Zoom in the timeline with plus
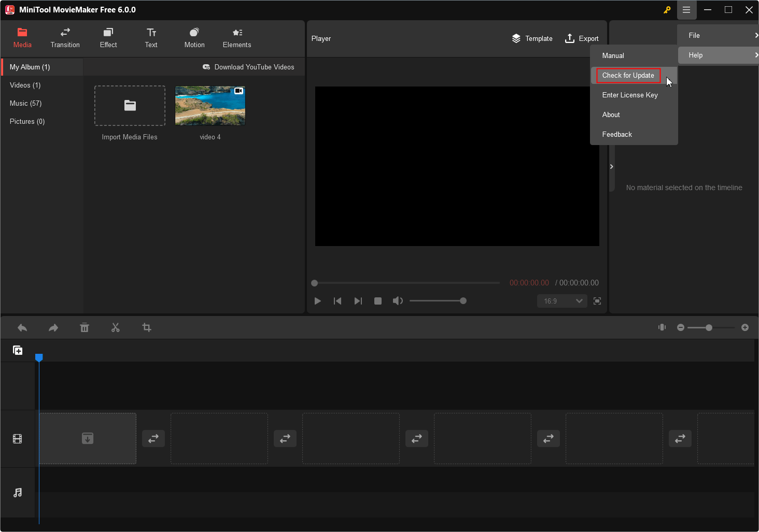The height and width of the screenshot is (532, 759). click(745, 327)
